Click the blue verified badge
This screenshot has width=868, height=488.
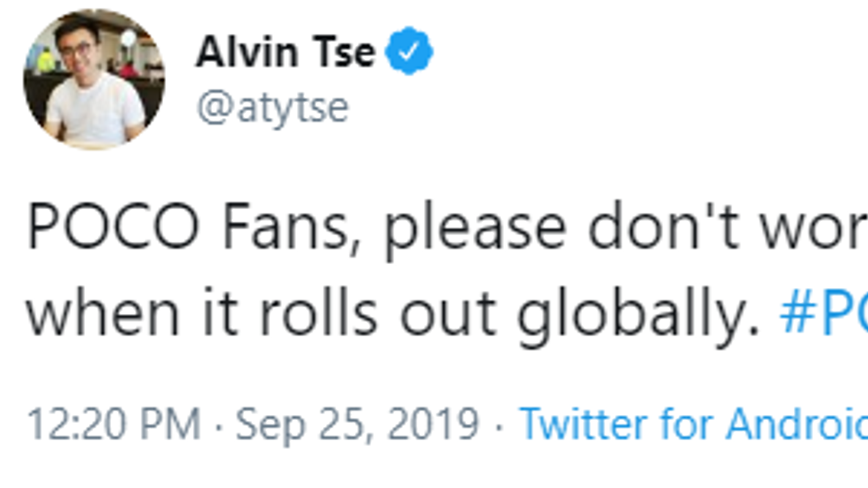click(x=409, y=51)
